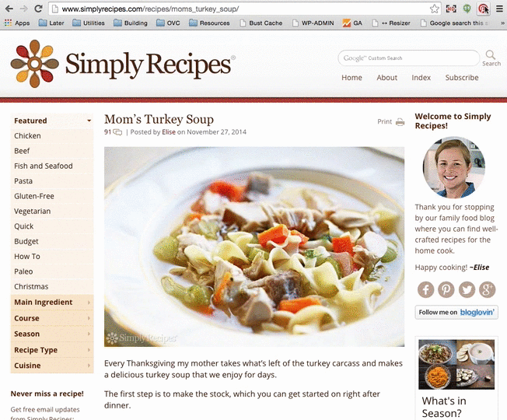Screen dimensions: 507x420
Task: Open the Chrome hamburger menu
Action: [499, 9]
